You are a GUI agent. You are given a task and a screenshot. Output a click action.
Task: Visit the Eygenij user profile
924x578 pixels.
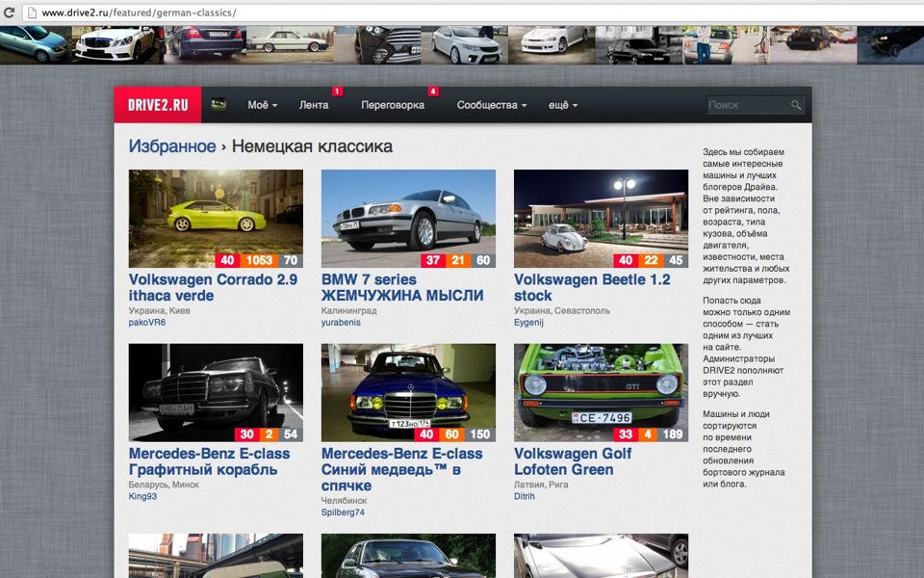(528, 323)
